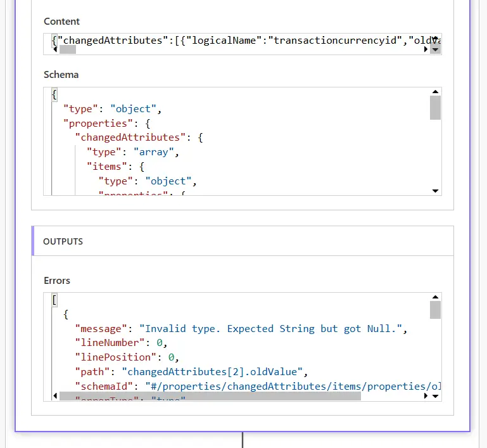Click Errors horizontal scrollbar thumb
The height and width of the screenshot is (448, 487).
pyautogui.click(x=209, y=396)
